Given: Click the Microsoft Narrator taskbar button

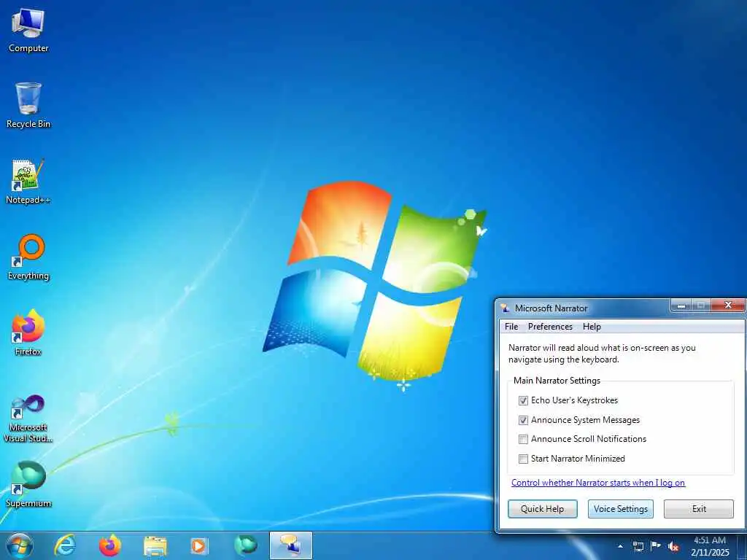Looking at the screenshot, I should click(x=290, y=545).
